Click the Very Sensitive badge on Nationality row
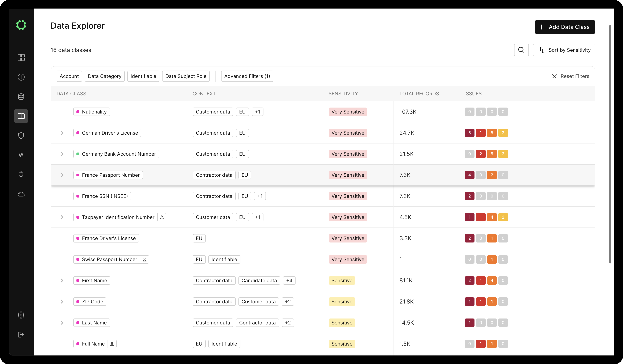Screen dimensions: 623x364 coord(348,112)
